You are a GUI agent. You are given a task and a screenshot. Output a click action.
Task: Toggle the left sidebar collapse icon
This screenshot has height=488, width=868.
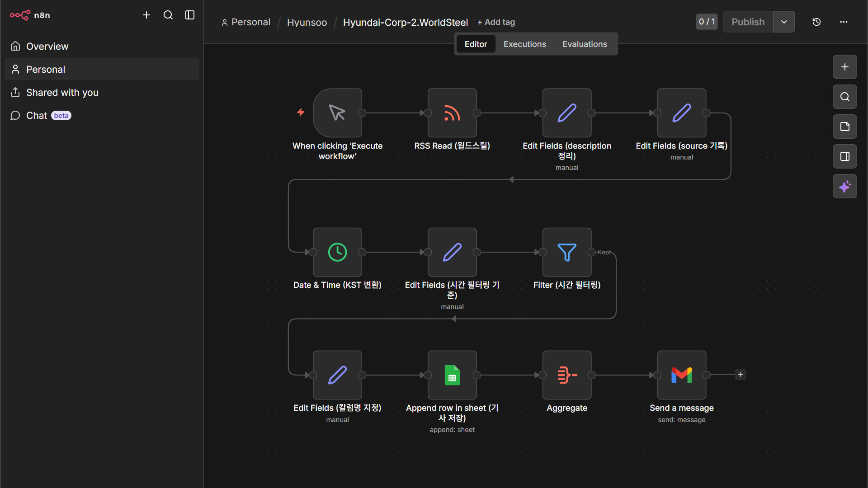coord(190,15)
